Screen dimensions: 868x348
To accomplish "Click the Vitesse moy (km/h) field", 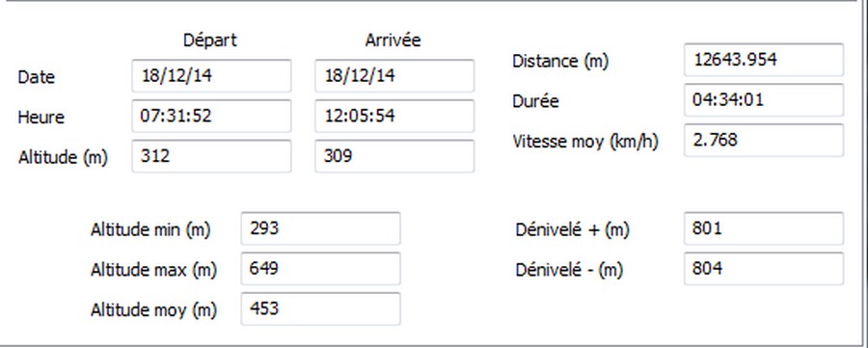I will coord(764,140).
